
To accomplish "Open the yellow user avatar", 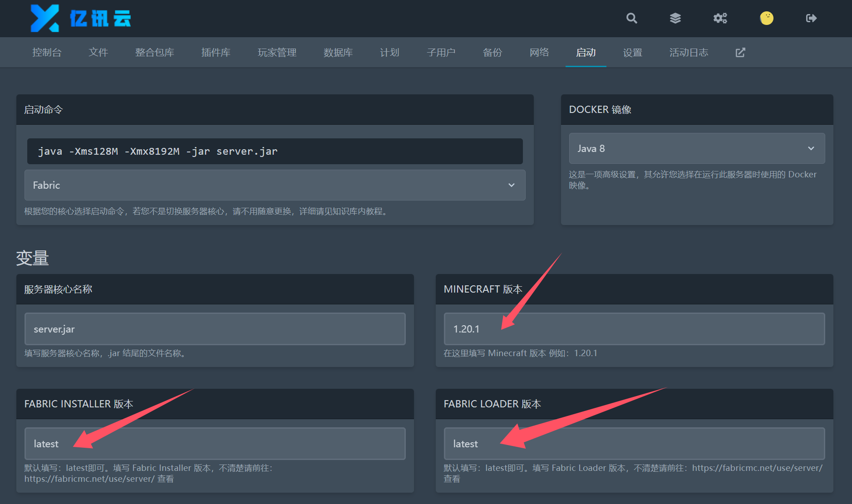I will pos(767,18).
